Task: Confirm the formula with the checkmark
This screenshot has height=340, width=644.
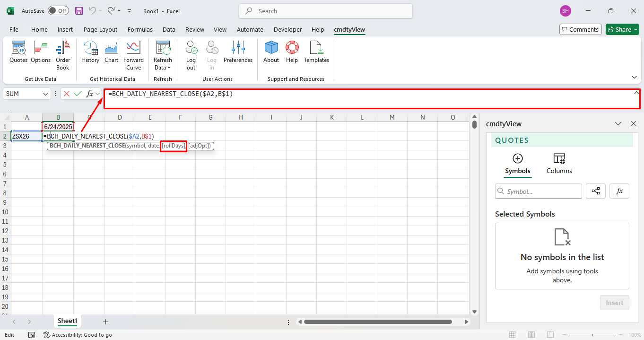Action: click(x=78, y=94)
